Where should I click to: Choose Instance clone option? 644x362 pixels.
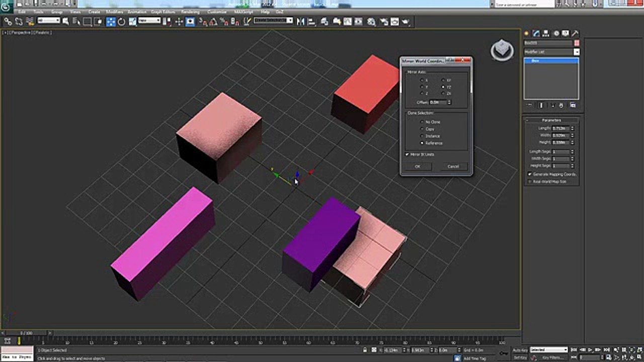422,136
